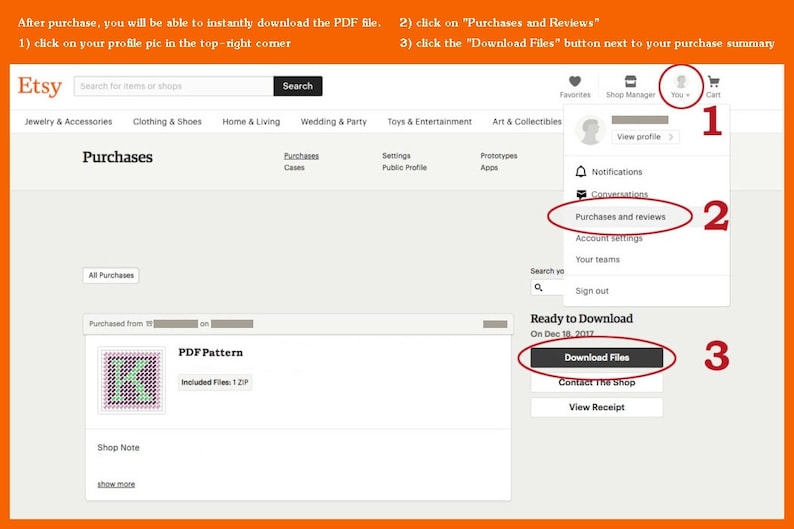Click Contact The Shop button
This screenshot has width=794, height=529.
pyautogui.click(x=597, y=382)
